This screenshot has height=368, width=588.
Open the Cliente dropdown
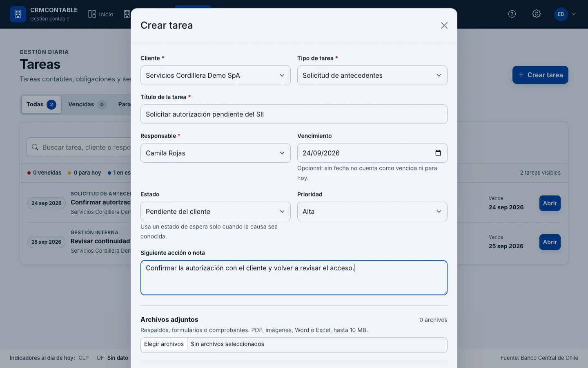(216, 75)
